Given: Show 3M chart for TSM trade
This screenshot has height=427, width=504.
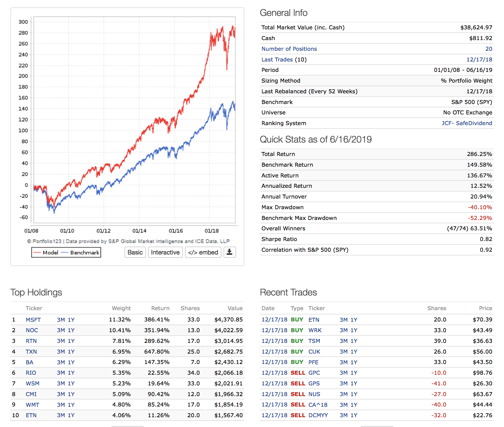Looking at the screenshot, I should click(343, 341).
